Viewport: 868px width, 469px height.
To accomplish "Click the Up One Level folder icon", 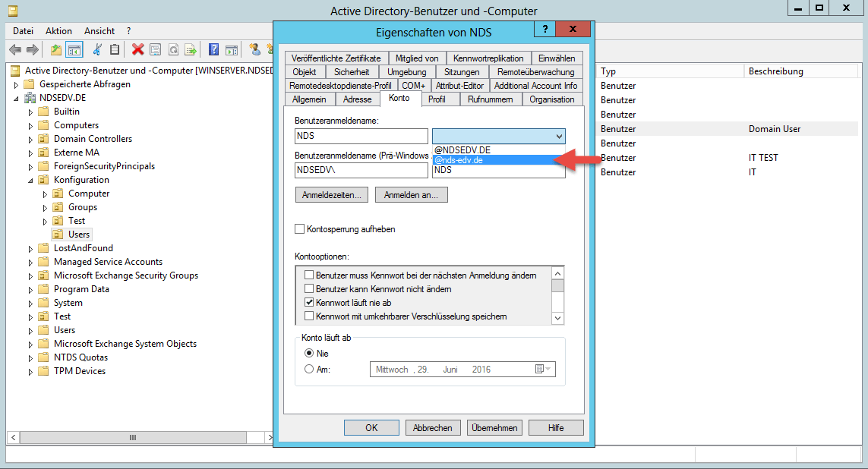I will click(x=56, y=49).
